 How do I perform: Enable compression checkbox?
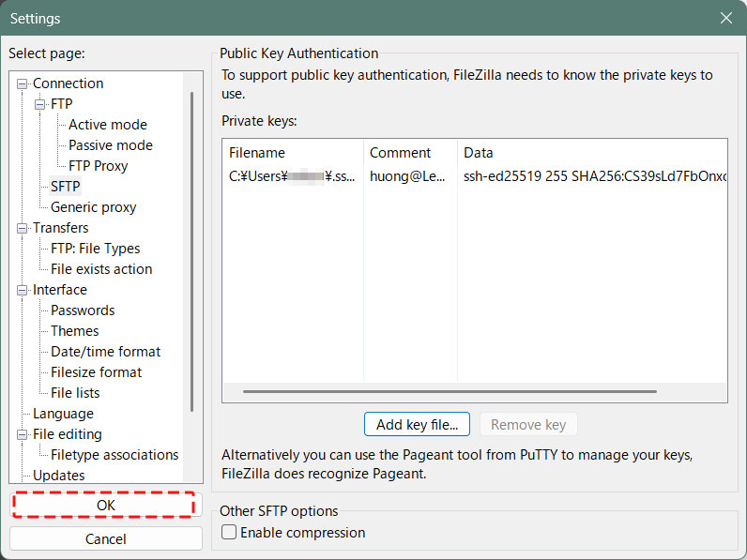[x=229, y=533]
